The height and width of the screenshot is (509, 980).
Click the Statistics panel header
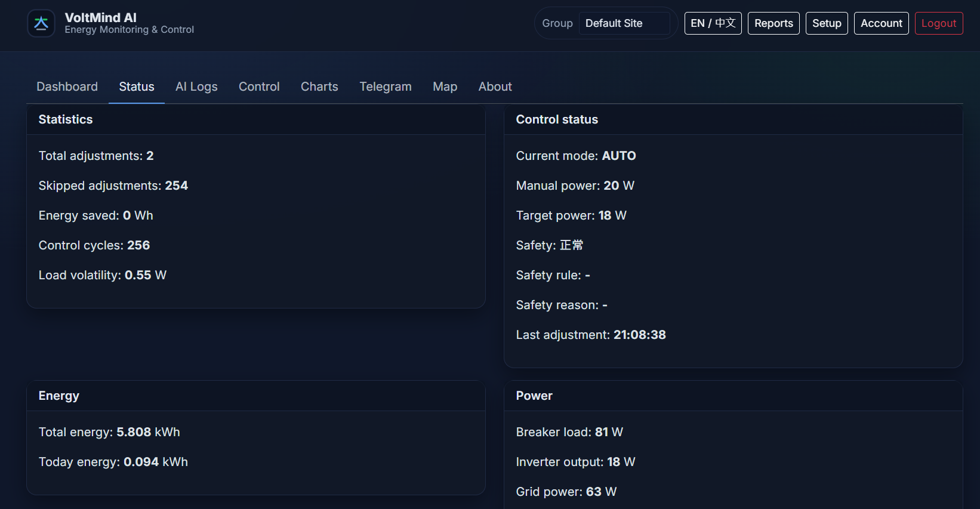(x=66, y=119)
